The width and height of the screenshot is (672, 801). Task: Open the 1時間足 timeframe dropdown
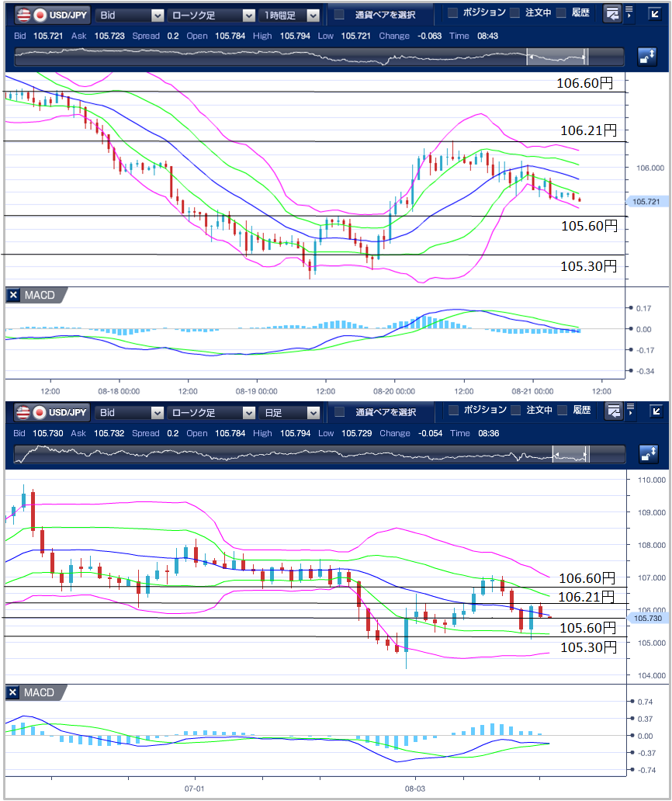point(289,15)
